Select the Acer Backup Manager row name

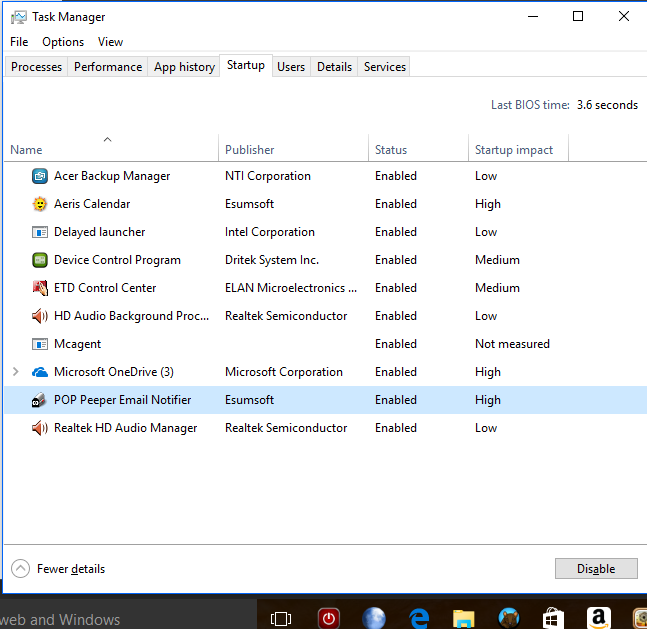(x=112, y=176)
